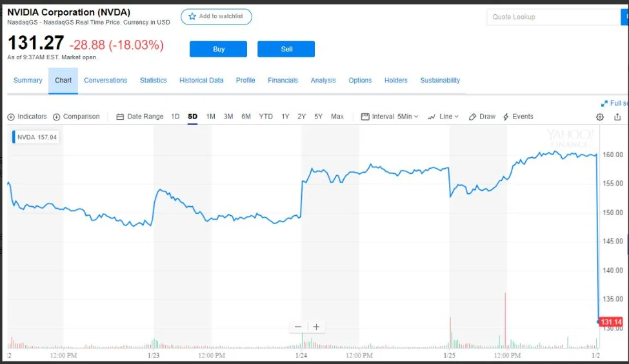The height and width of the screenshot is (364, 629).
Task: Select the YTD range
Action: pos(266,117)
